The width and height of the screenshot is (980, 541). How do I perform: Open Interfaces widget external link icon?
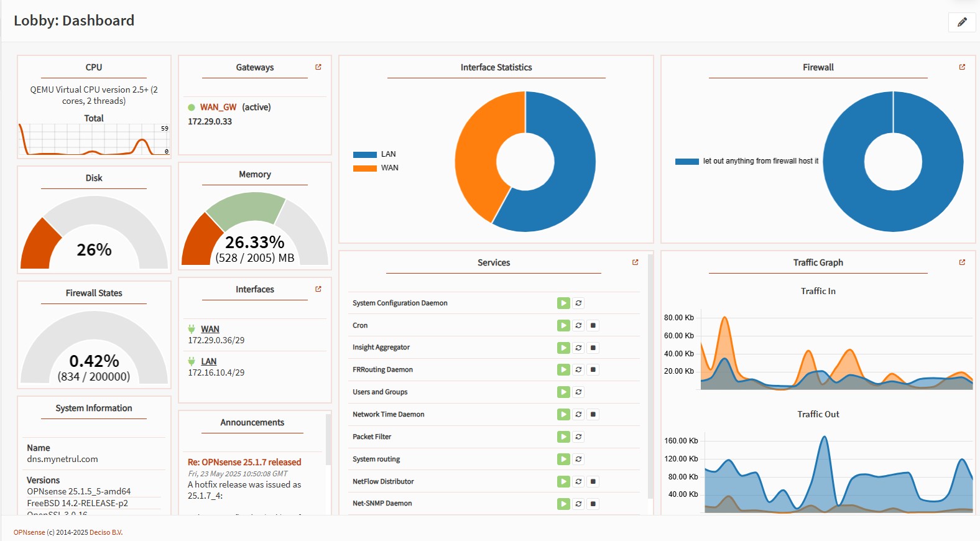[318, 289]
